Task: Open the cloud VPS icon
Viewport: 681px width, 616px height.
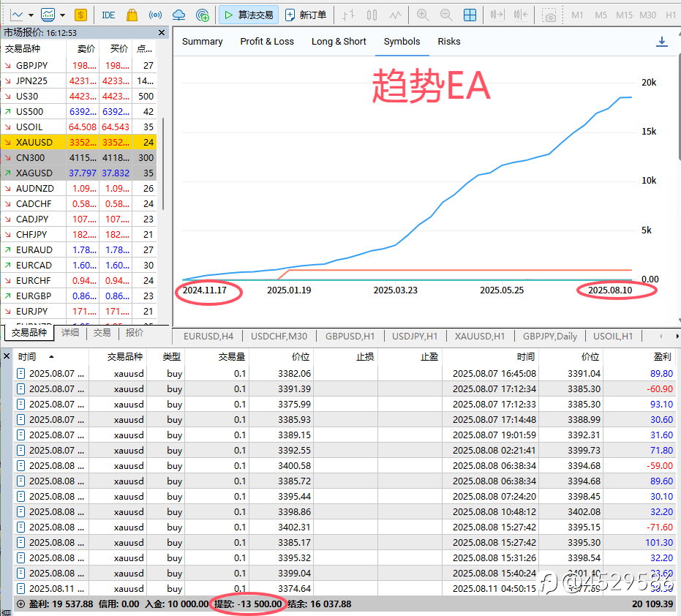Action: (x=178, y=15)
